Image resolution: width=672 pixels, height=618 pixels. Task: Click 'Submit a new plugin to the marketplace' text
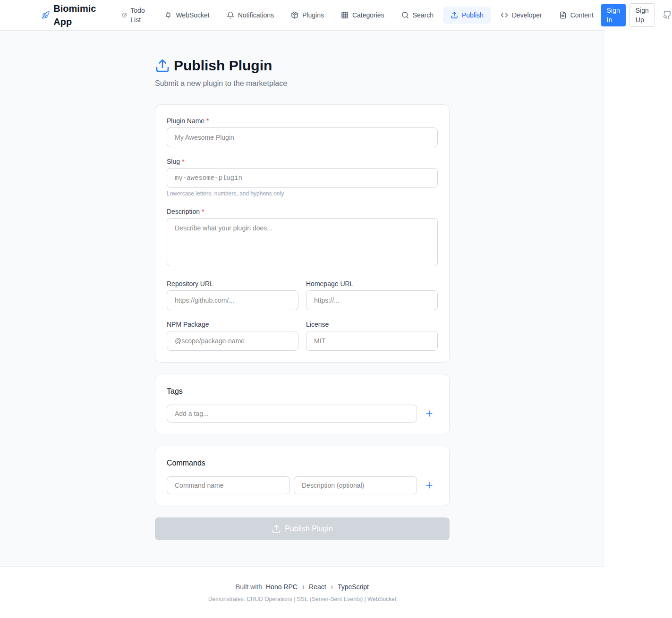[x=221, y=83]
